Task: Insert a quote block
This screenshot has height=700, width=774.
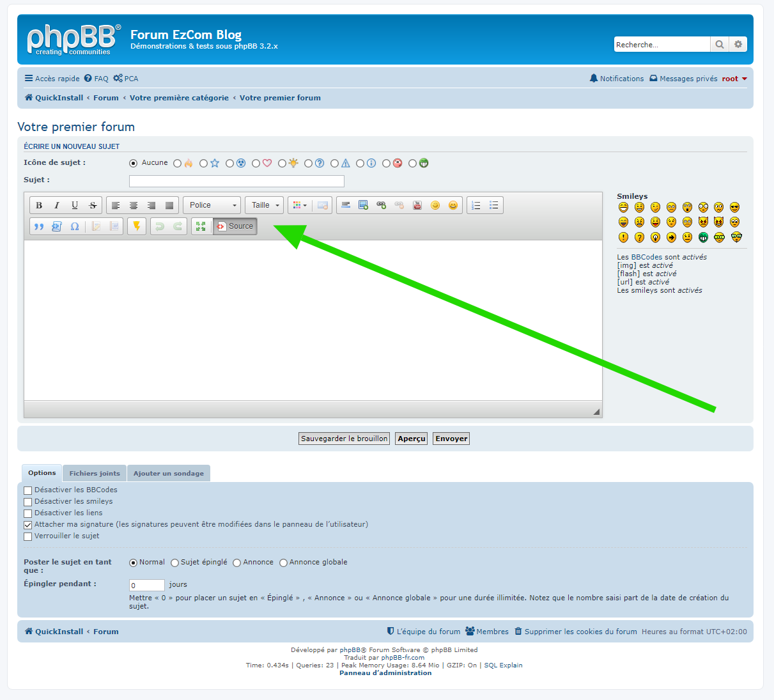Action: tap(39, 226)
